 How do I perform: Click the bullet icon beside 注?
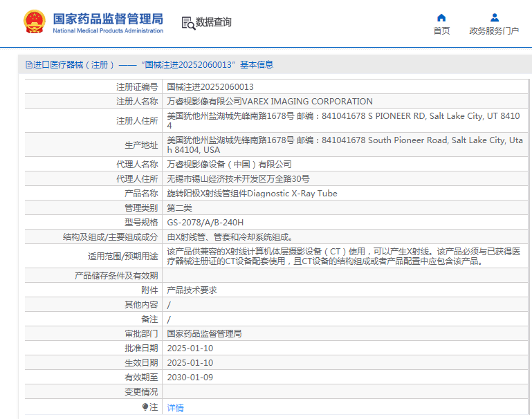(x=145, y=407)
